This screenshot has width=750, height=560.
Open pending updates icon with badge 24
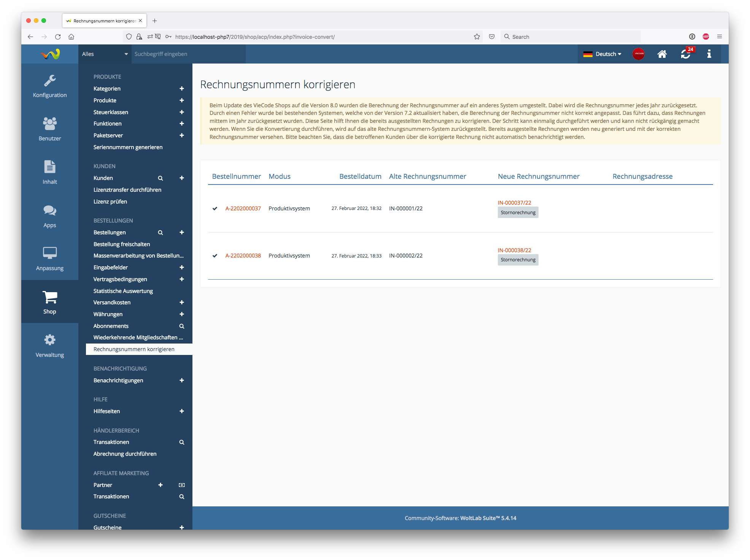pyautogui.click(x=686, y=54)
